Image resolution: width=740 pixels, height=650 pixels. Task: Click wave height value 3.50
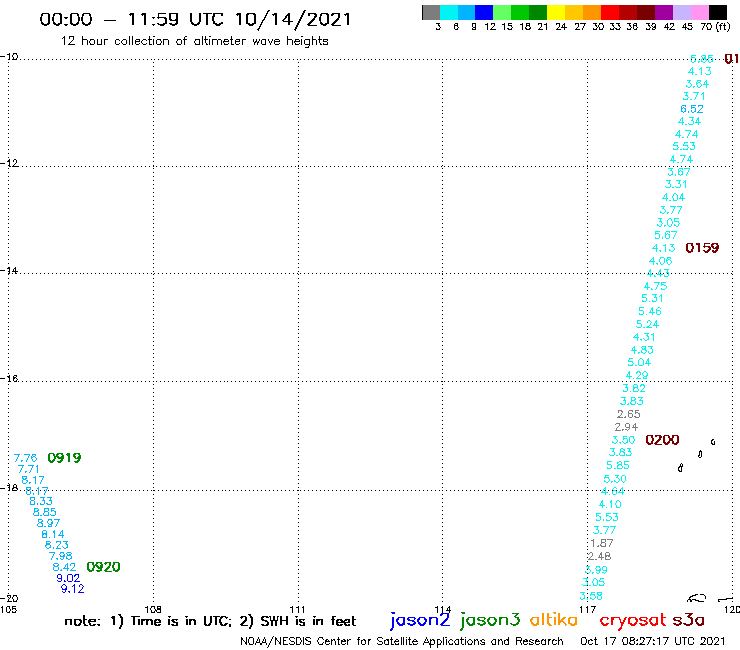[x=623, y=439]
